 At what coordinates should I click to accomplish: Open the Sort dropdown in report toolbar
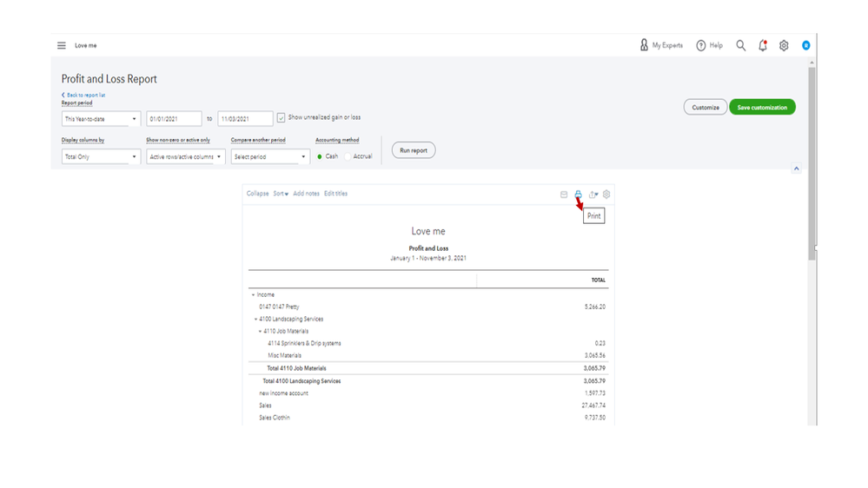pyautogui.click(x=281, y=194)
